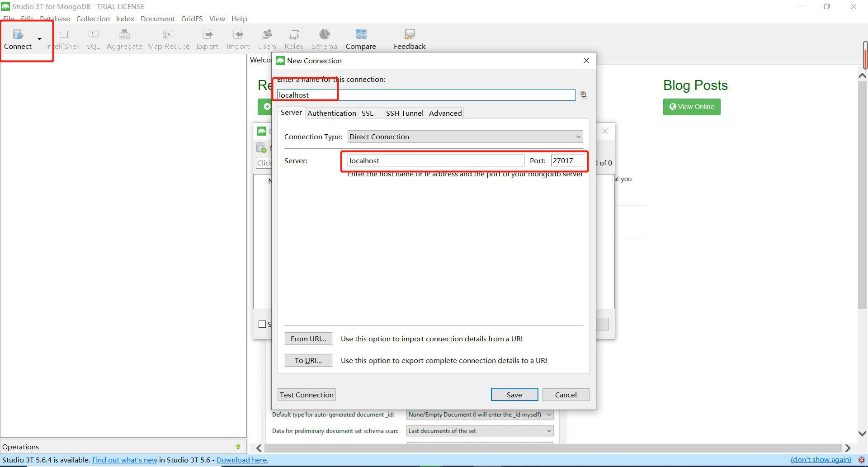Switch to the SSL tab
The image size is (868, 467).
[368, 113]
